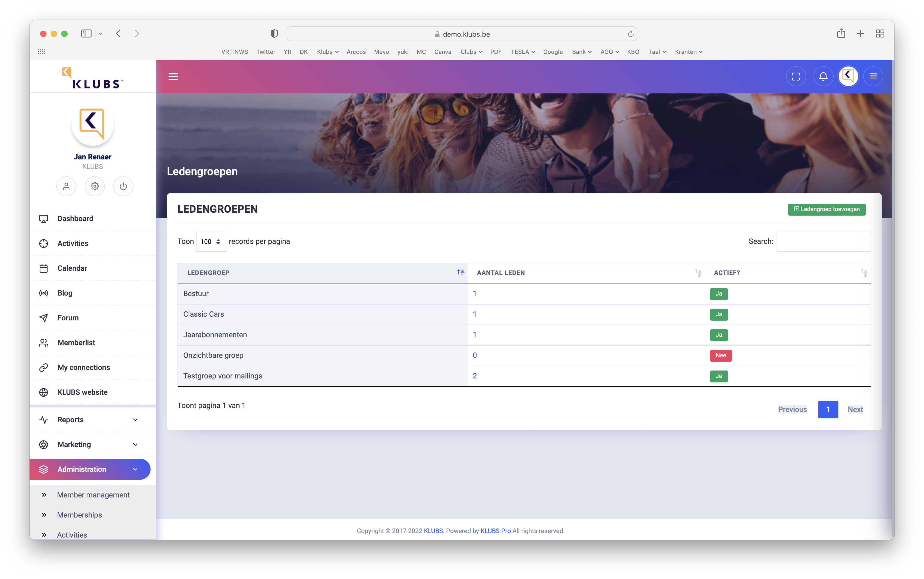Open the notifications bell
The image size is (924, 579).
coord(823,76)
